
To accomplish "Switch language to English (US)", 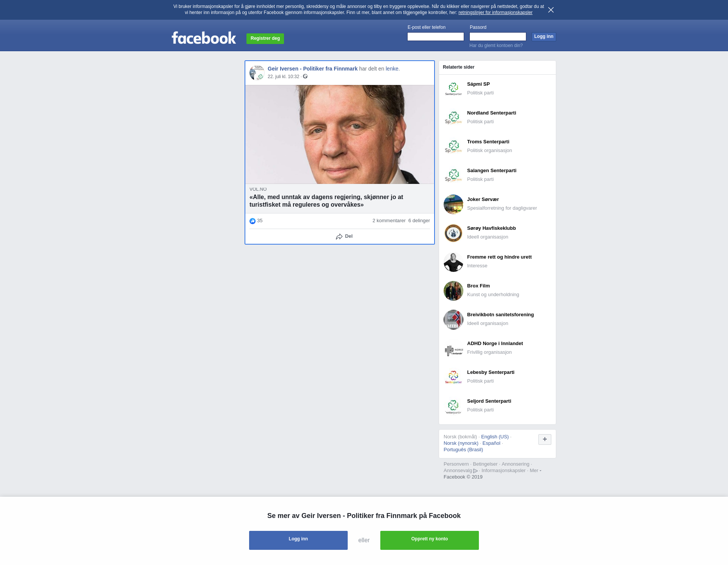I will tap(495, 437).
